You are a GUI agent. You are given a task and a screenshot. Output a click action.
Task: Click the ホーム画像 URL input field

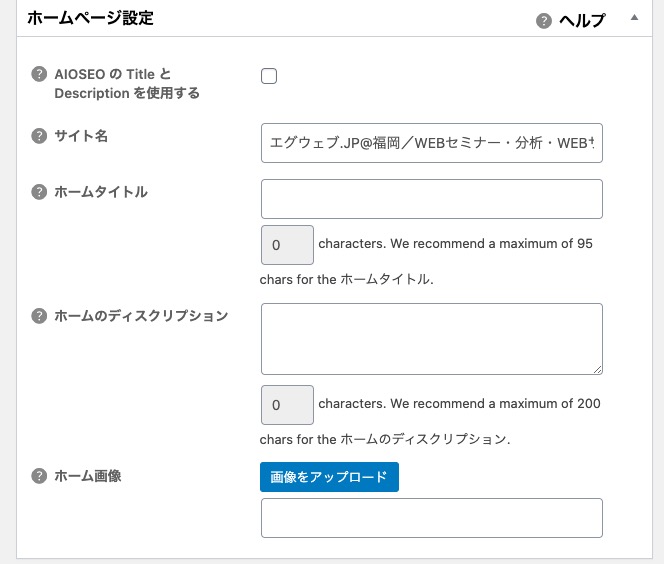coord(431,518)
